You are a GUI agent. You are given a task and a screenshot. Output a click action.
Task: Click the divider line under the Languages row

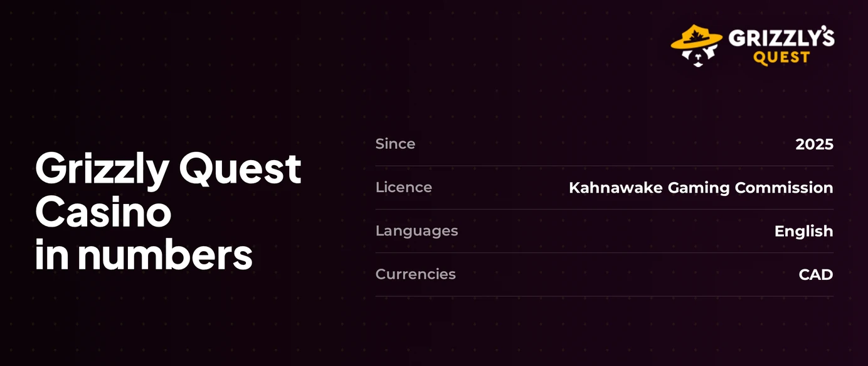coord(605,252)
